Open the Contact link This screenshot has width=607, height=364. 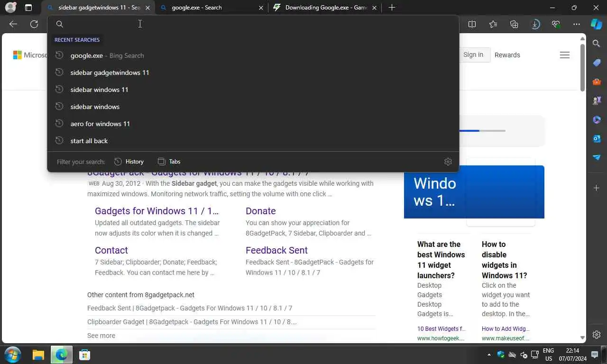pyautogui.click(x=111, y=250)
